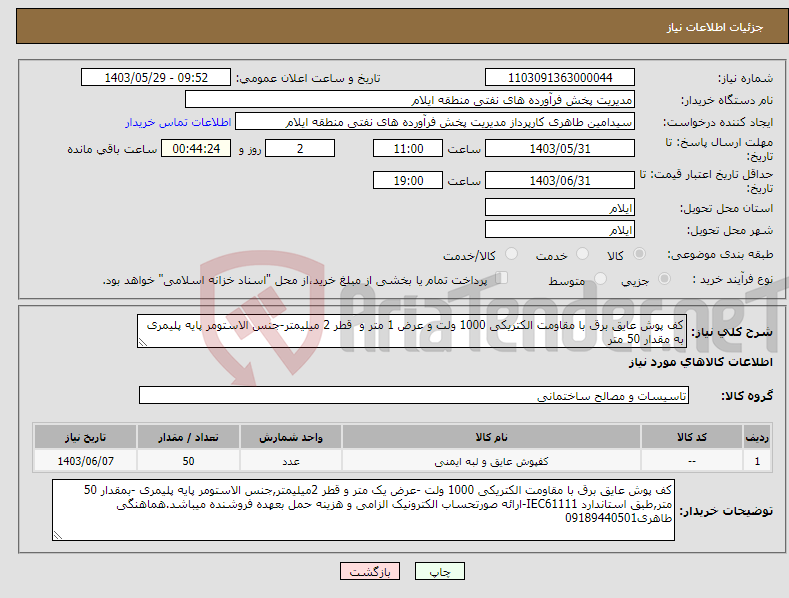Viewport: 789px width, 598px height.
Task: Select the جزیی purchase type radio
Action: pos(664,278)
